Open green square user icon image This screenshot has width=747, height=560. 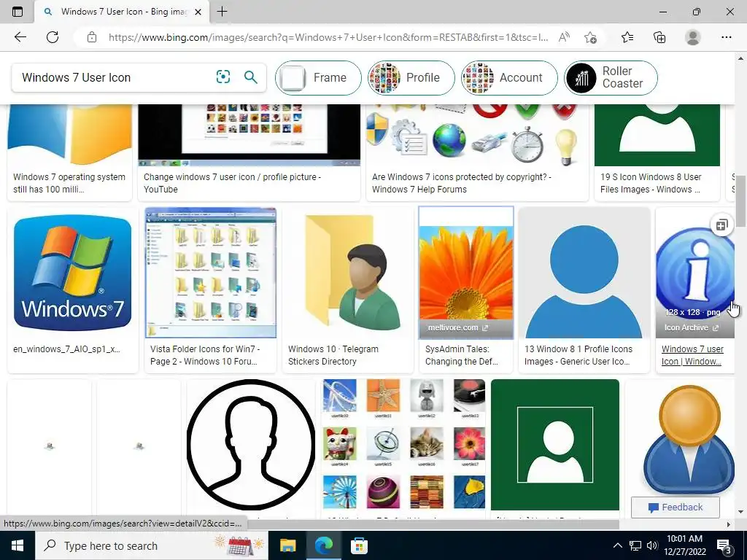[555, 445]
